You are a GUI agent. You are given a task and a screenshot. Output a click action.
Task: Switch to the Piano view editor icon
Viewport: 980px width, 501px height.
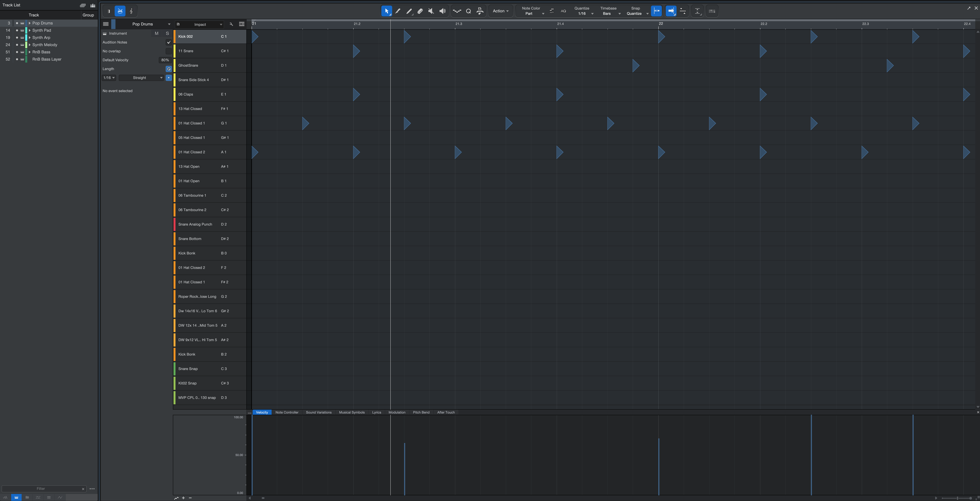click(x=109, y=11)
